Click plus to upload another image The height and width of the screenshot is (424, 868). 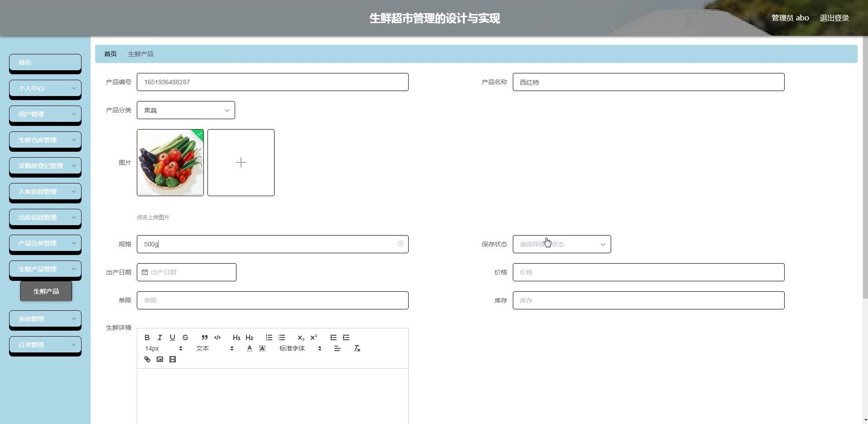click(241, 163)
